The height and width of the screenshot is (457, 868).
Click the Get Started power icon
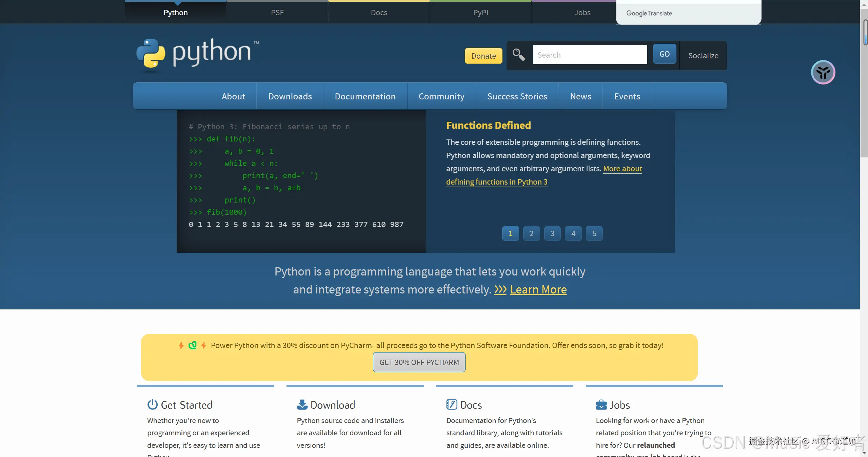click(x=152, y=404)
